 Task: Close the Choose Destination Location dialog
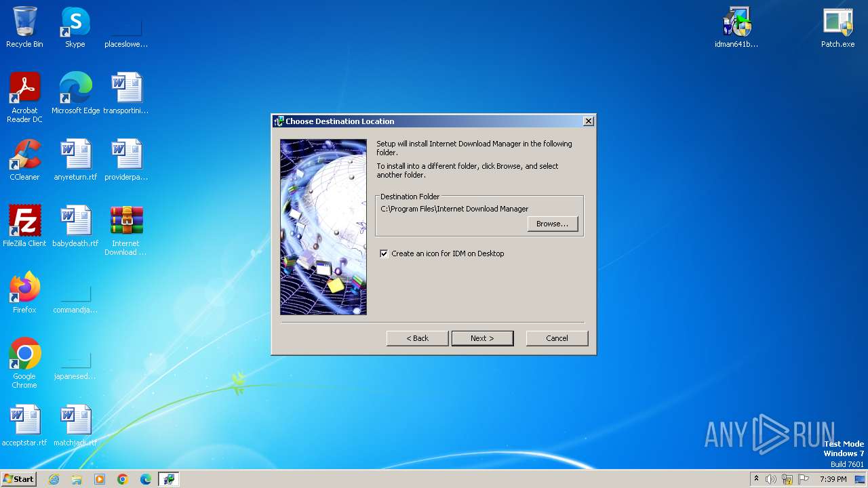click(589, 121)
